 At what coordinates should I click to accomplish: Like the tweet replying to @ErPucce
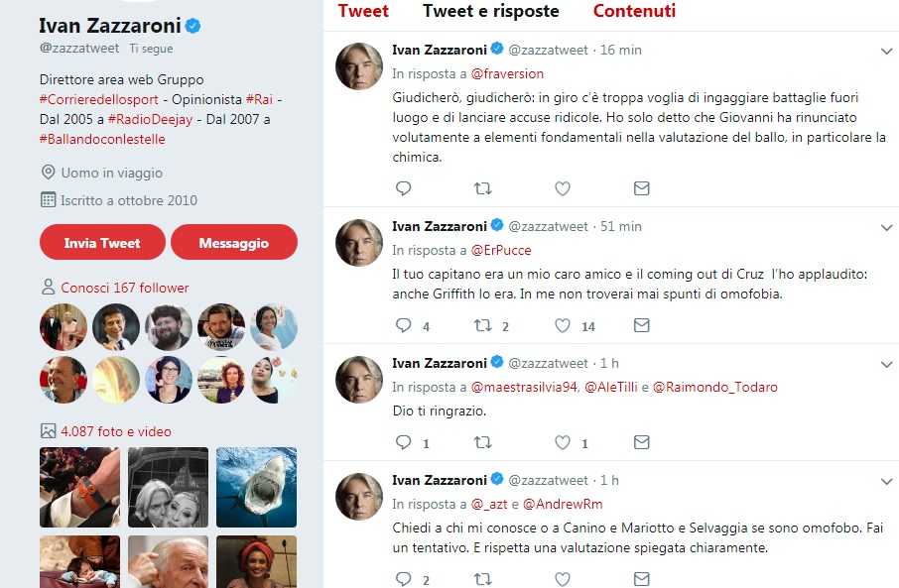pos(563,325)
